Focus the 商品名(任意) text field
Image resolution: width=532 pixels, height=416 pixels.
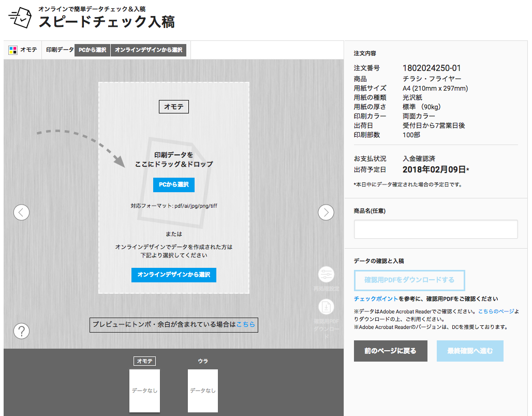pos(436,229)
